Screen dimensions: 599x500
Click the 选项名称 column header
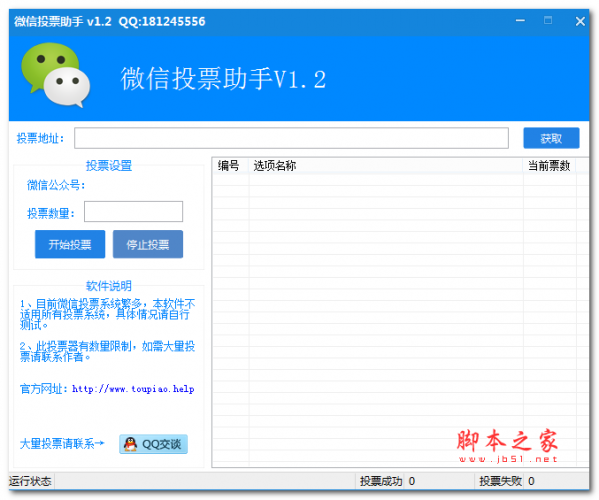tap(386, 166)
